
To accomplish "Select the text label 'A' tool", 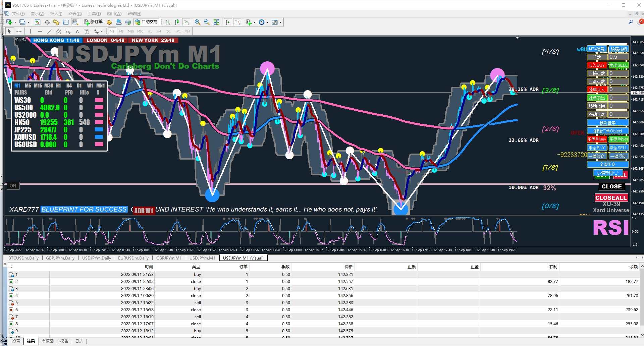I will [77, 31].
